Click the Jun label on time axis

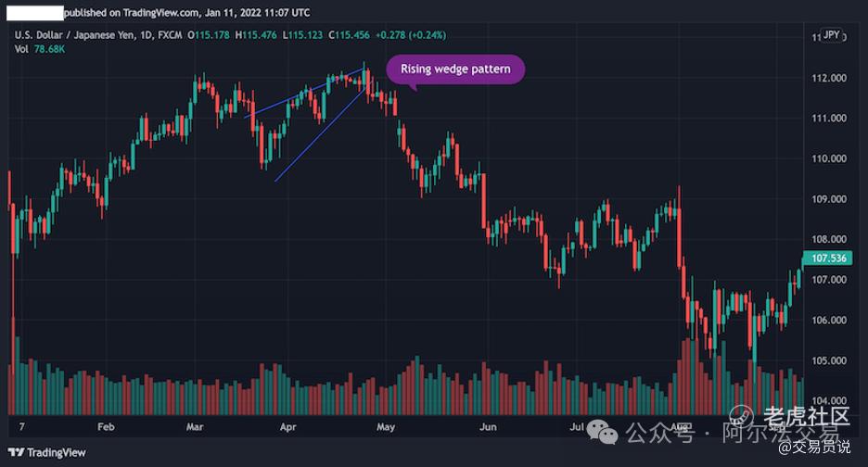click(x=488, y=426)
